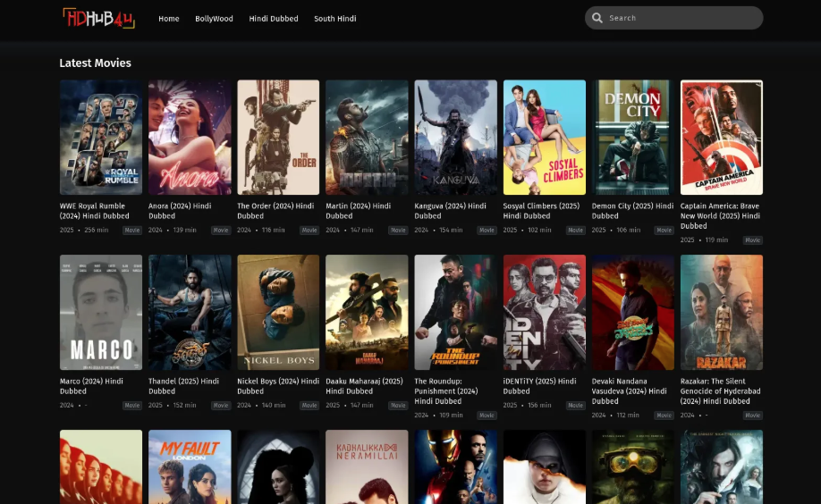Click Demon City (2025) Hindi Dubbed title
The height and width of the screenshot is (504, 821).
click(x=632, y=211)
